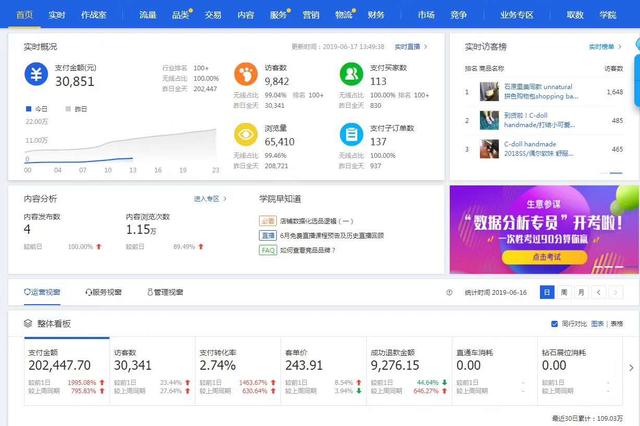Expand more metric cards with right arrow
Screen dimensions: 640x426
pyautogui.click(x=631, y=368)
